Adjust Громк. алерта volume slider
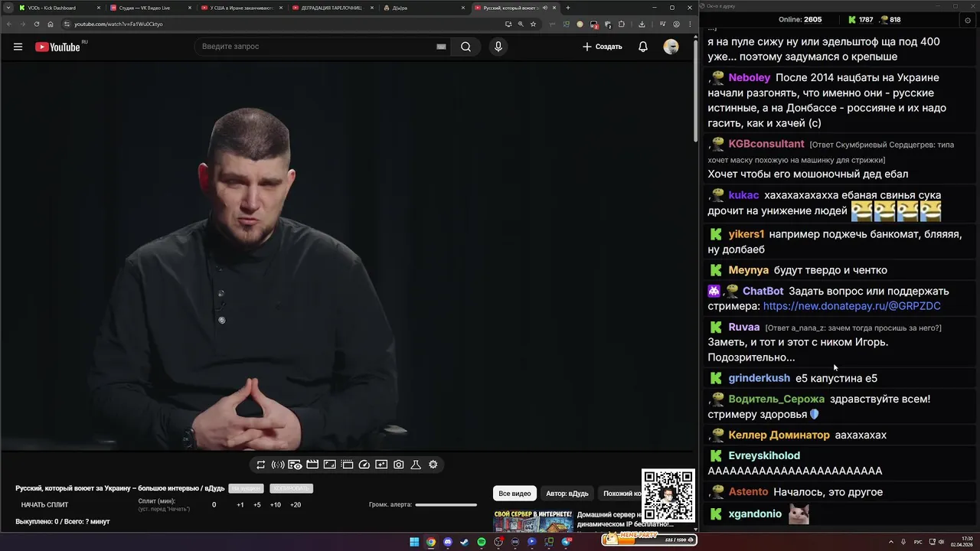This screenshot has width=980, height=551. [446, 504]
